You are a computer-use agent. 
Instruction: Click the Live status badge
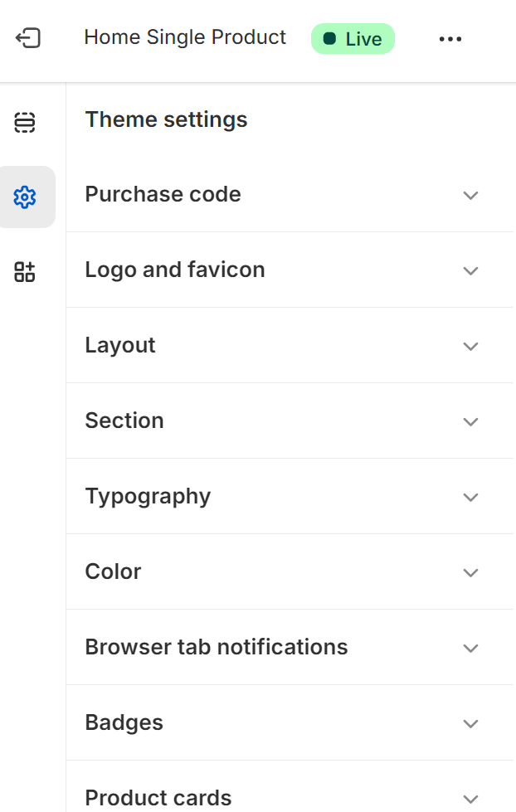(x=353, y=38)
